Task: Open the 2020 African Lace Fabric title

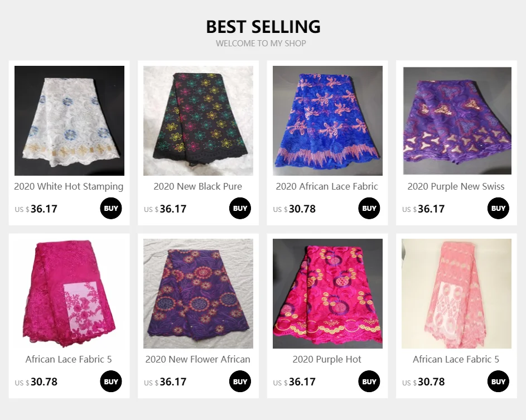Action: (327, 186)
